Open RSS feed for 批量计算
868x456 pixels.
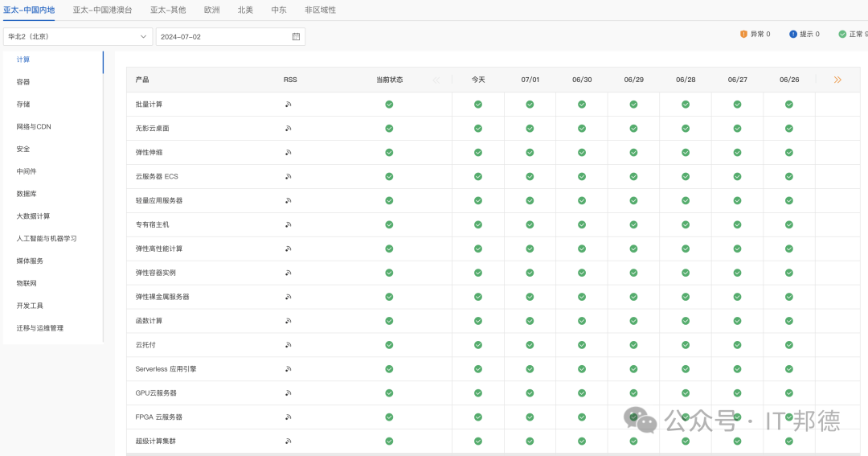288,105
